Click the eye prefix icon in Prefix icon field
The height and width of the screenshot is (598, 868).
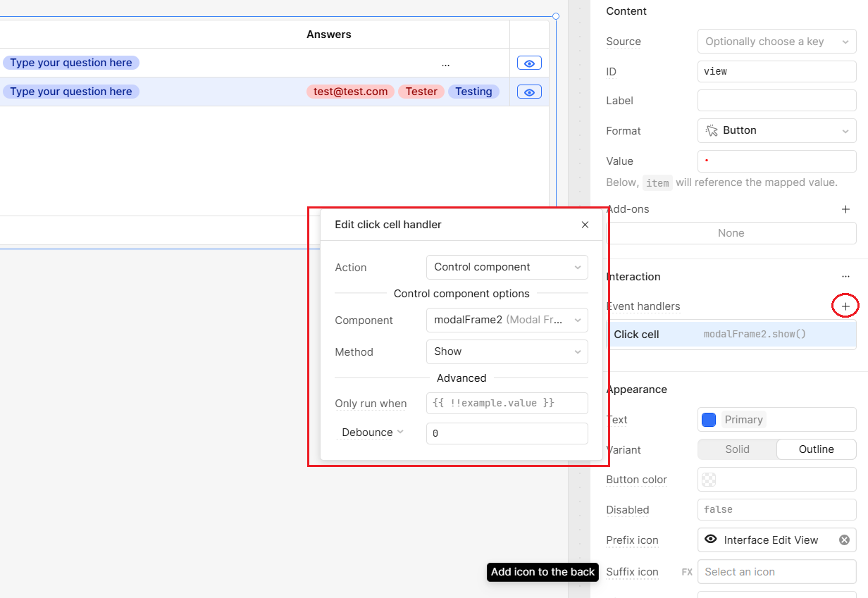pos(711,540)
